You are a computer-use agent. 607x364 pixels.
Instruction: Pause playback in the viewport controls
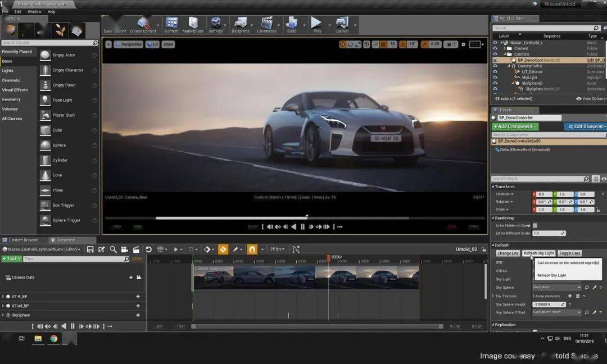coord(302,227)
